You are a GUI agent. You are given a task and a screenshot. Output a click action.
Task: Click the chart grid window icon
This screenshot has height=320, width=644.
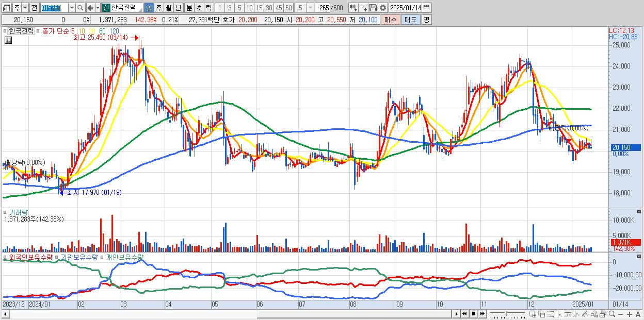point(533,314)
